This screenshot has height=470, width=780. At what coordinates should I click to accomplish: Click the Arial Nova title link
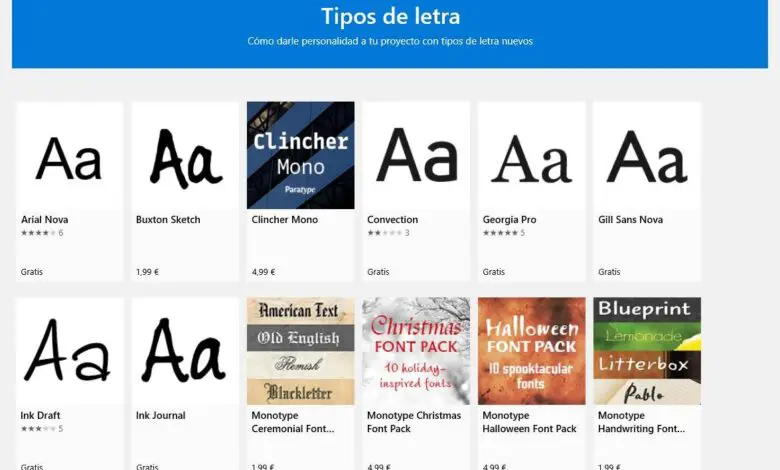coord(44,219)
